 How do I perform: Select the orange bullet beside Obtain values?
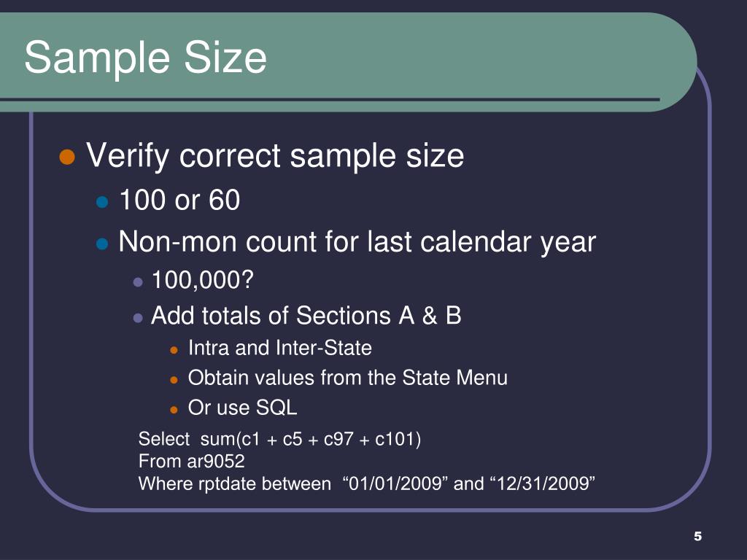tap(174, 380)
